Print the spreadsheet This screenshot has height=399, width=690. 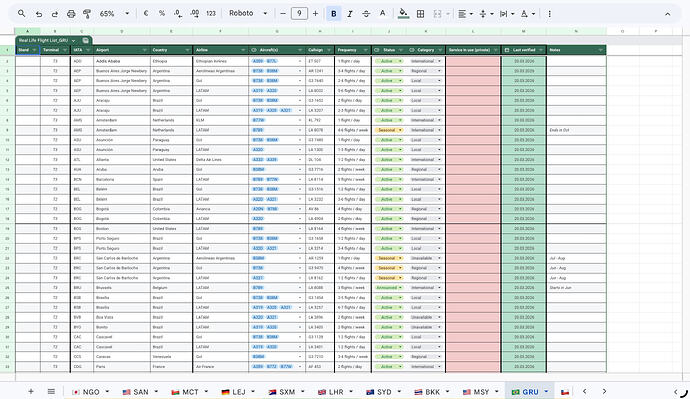[71, 14]
